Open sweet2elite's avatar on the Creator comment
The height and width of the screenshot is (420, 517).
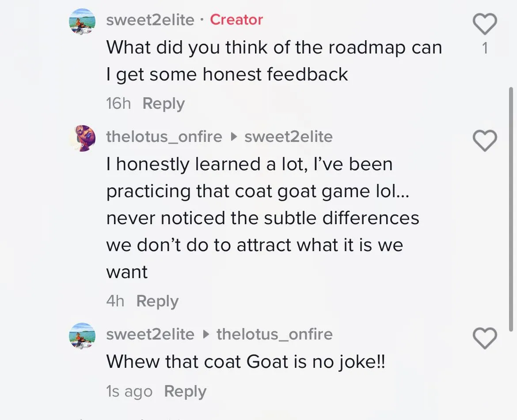tap(82, 22)
